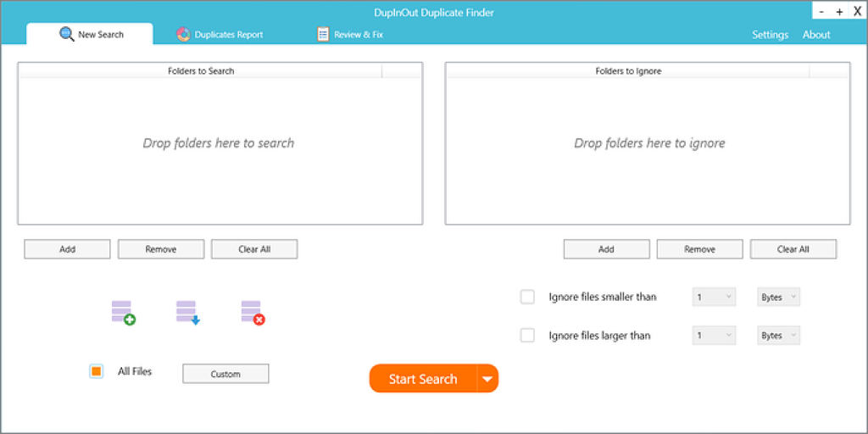Viewport: 868px width, 434px height.
Task: Click the Custom file types button
Action: click(x=225, y=374)
